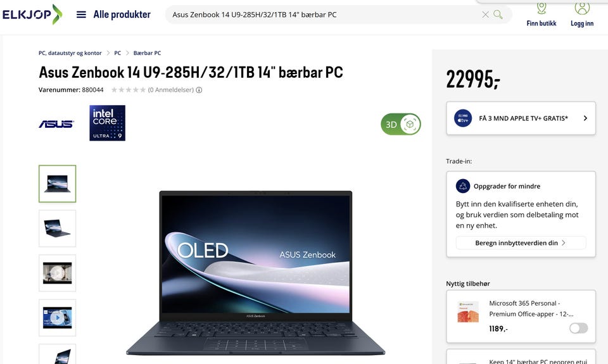This screenshot has height=364, width=608.
Task: Click the ASUS brand logo
Action: (56, 123)
